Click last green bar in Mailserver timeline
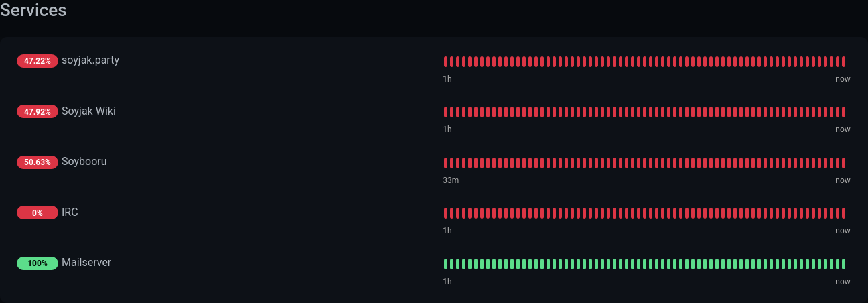868x303 pixels. tap(844, 264)
